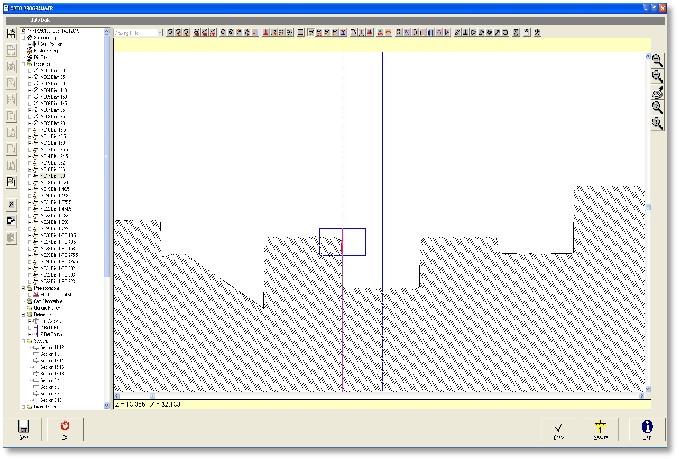Screen dimensions: 679x459
Task: Click the tree panel's scroll-down arrow
Action: [108, 405]
